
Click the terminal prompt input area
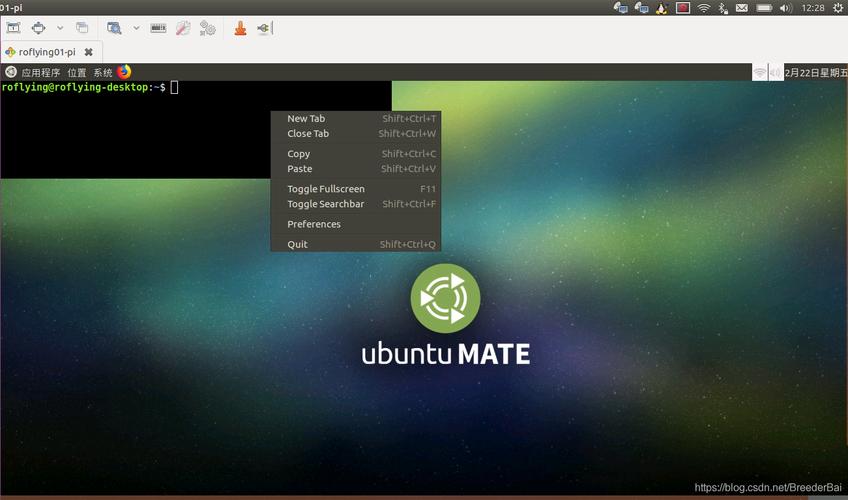174,87
